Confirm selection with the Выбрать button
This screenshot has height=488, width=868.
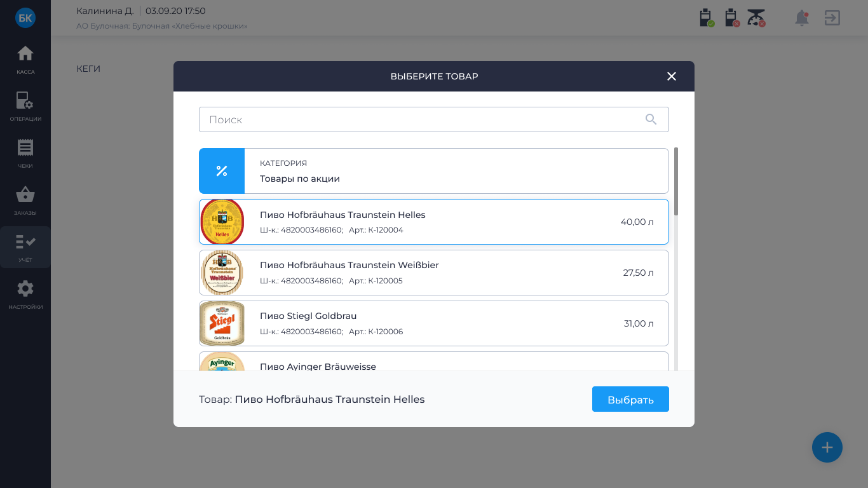[x=630, y=399]
